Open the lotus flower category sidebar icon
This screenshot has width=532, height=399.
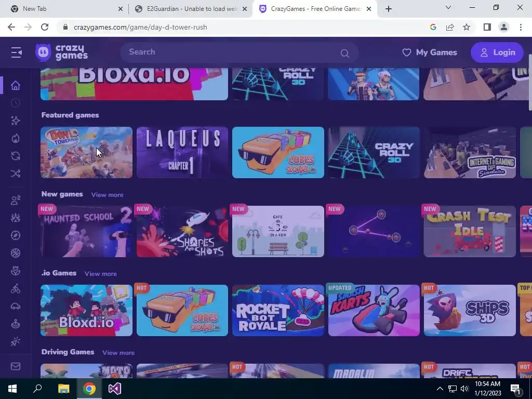pyautogui.click(x=16, y=271)
